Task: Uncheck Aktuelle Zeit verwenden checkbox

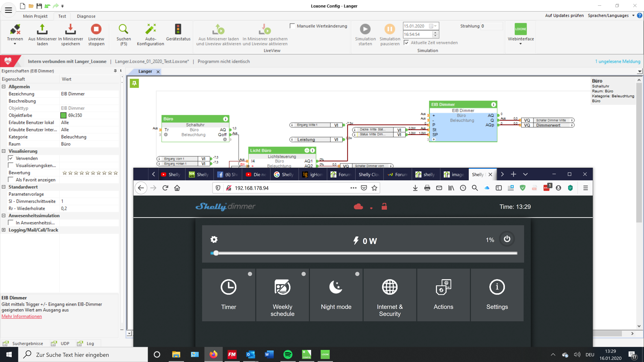Action: pos(407,43)
